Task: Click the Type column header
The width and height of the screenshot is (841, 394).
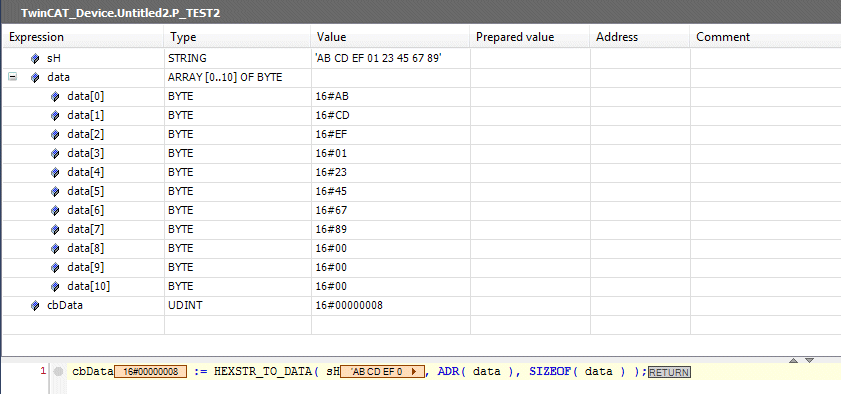Action: coord(237,37)
